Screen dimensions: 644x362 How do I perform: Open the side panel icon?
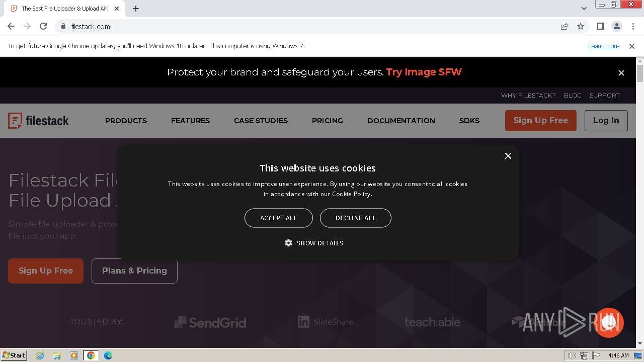coord(600,26)
